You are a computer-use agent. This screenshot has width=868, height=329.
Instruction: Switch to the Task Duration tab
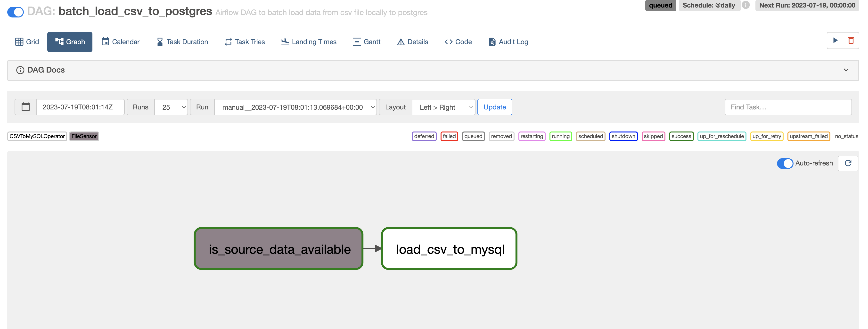click(x=182, y=42)
